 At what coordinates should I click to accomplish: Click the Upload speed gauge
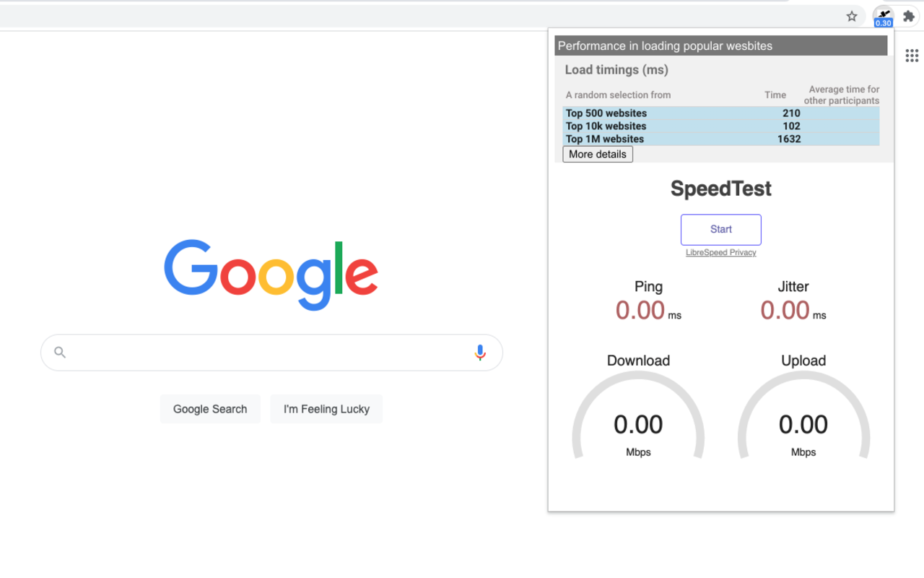click(x=803, y=425)
